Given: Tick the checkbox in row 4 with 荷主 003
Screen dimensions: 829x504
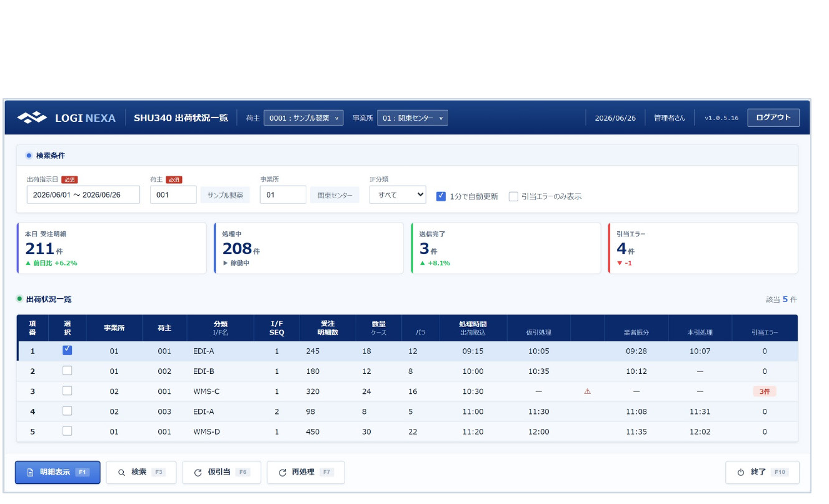Looking at the screenshot, I should click(x=68, y=411).
